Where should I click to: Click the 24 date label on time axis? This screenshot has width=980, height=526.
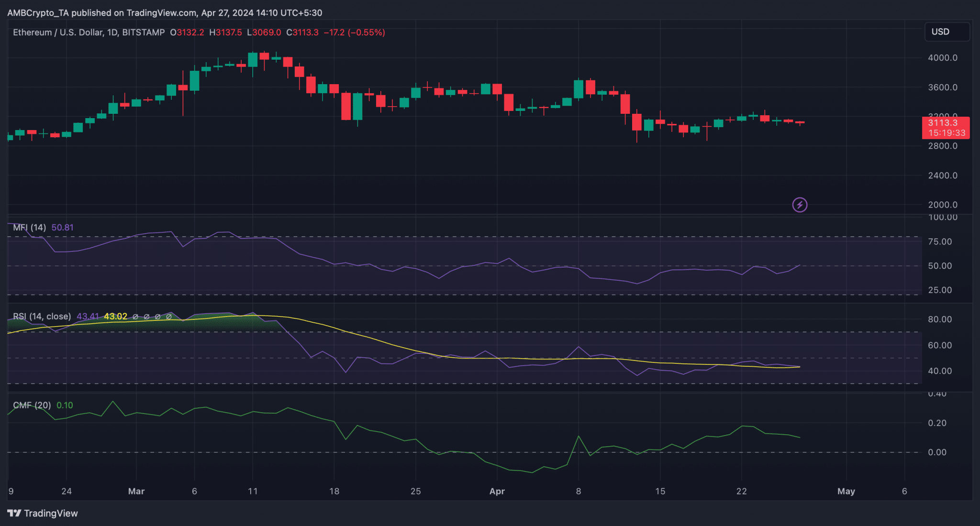click(67, 491)
